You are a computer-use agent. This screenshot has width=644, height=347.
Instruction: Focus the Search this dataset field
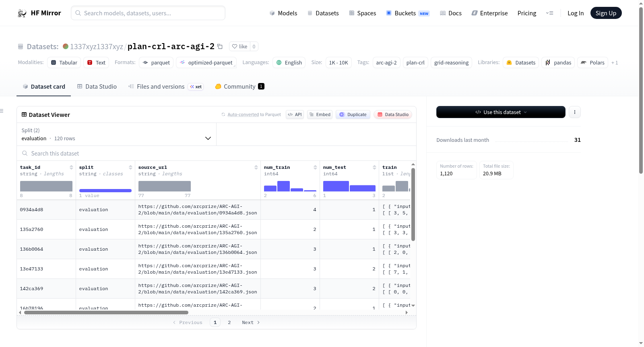[x=217, y=153]
